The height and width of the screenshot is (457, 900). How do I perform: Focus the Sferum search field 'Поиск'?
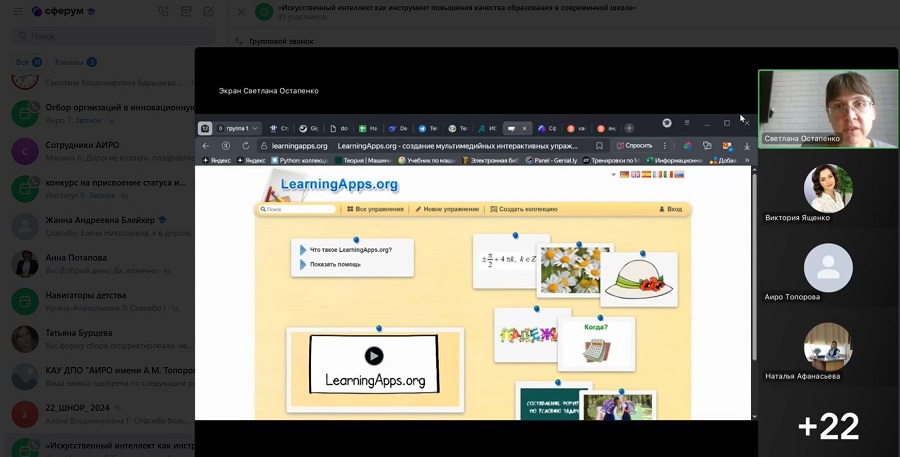[114, 36]
